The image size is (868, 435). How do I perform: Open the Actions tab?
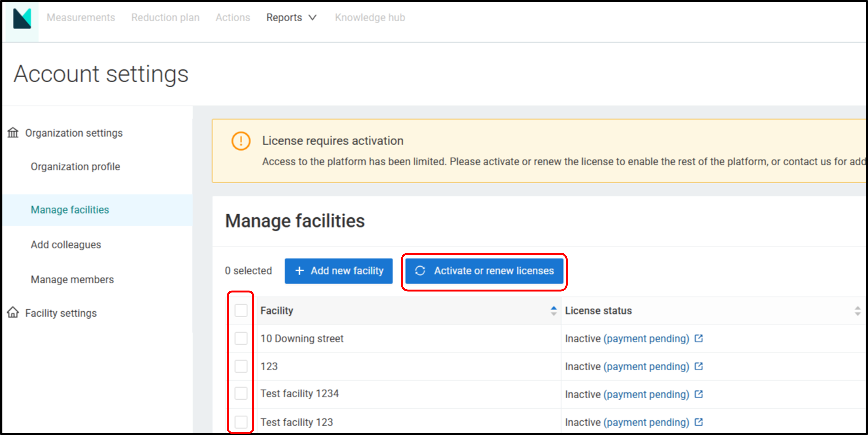click(x=233, y=17)
